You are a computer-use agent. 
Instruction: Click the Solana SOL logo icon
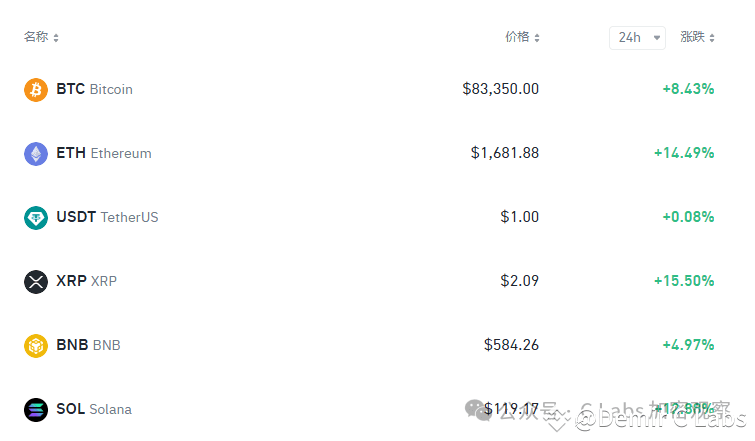pyautogui.click(x=36, y=410)
